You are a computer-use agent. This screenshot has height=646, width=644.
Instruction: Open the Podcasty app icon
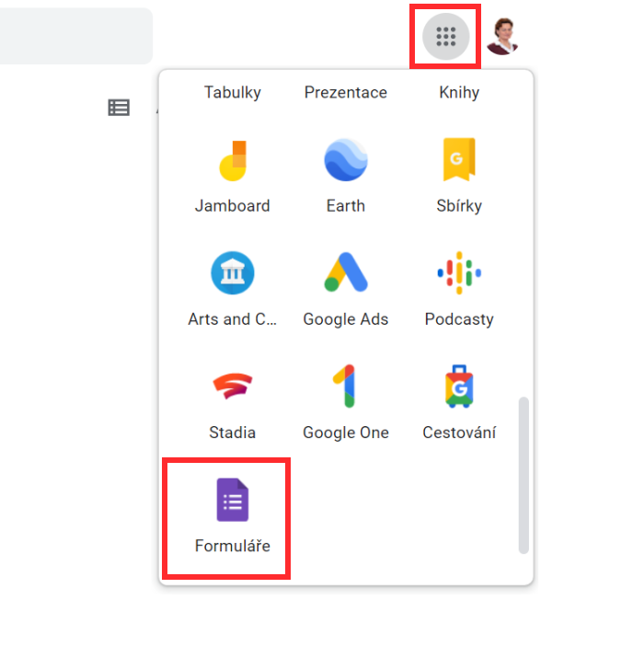pyautogui.click(x=459, y=272)
